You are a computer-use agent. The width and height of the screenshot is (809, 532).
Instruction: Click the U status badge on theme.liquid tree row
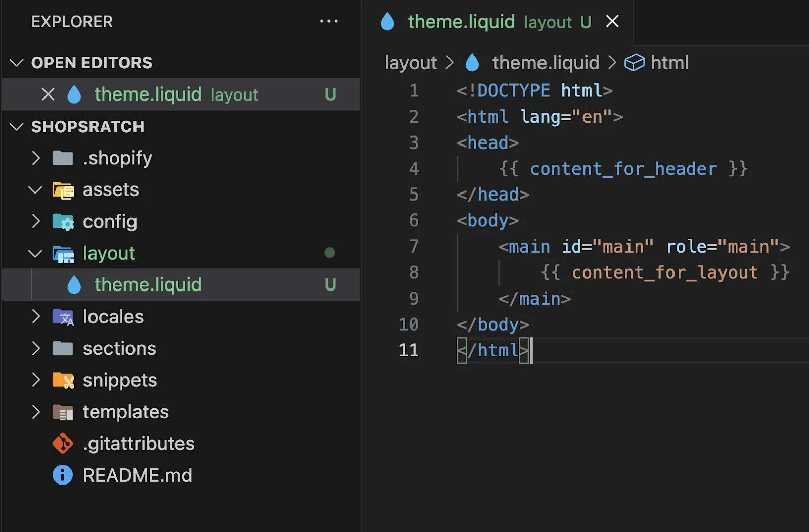(x=330, y=285)
